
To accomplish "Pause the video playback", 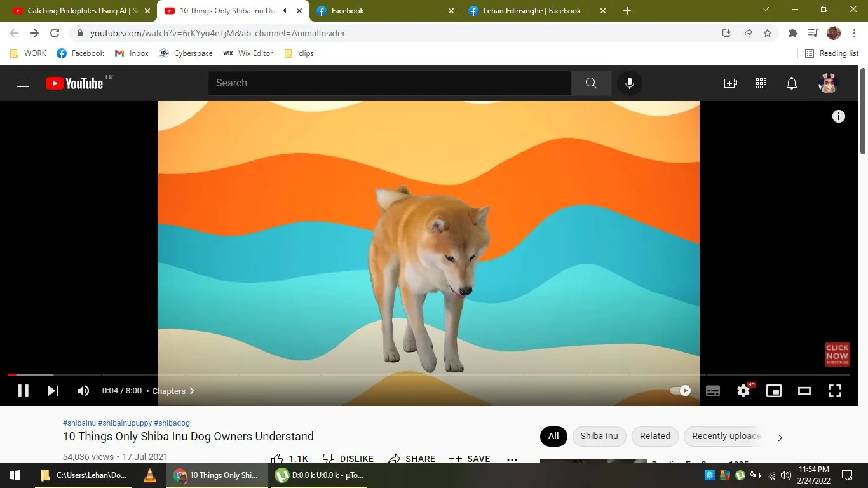I will click(24, 391).
